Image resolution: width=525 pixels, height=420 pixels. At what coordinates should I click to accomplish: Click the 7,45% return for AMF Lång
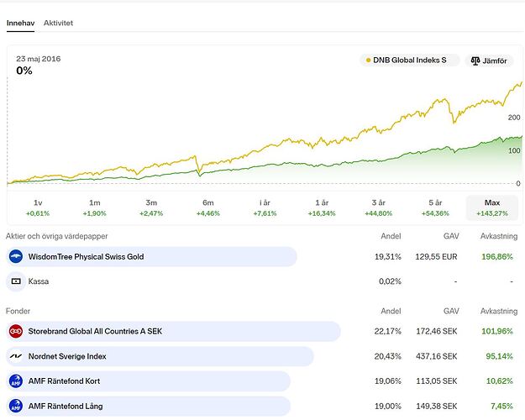coord(501,407)
